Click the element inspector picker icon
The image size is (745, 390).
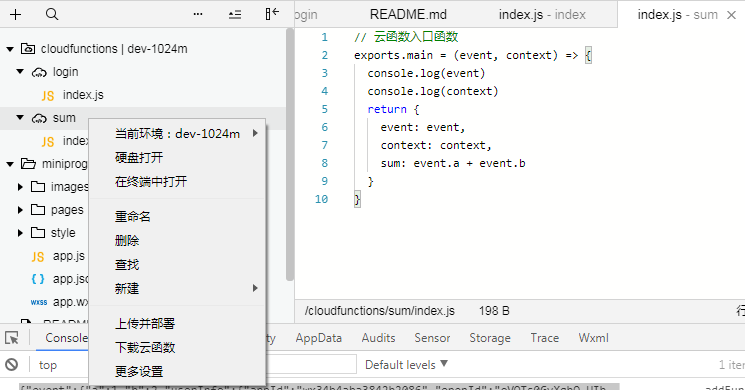pyautogui.click(x=12, y=338)
